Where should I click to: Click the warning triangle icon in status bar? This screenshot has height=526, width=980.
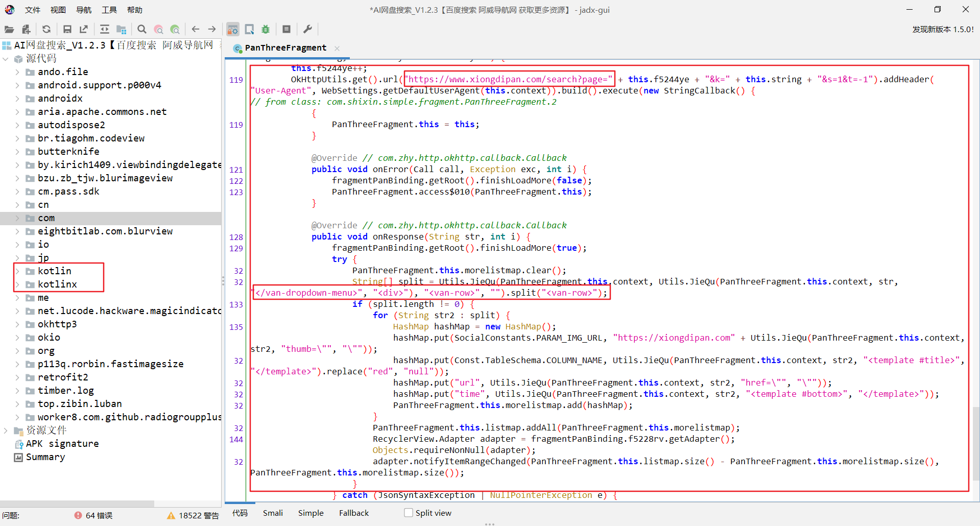(x=171, y=515)
